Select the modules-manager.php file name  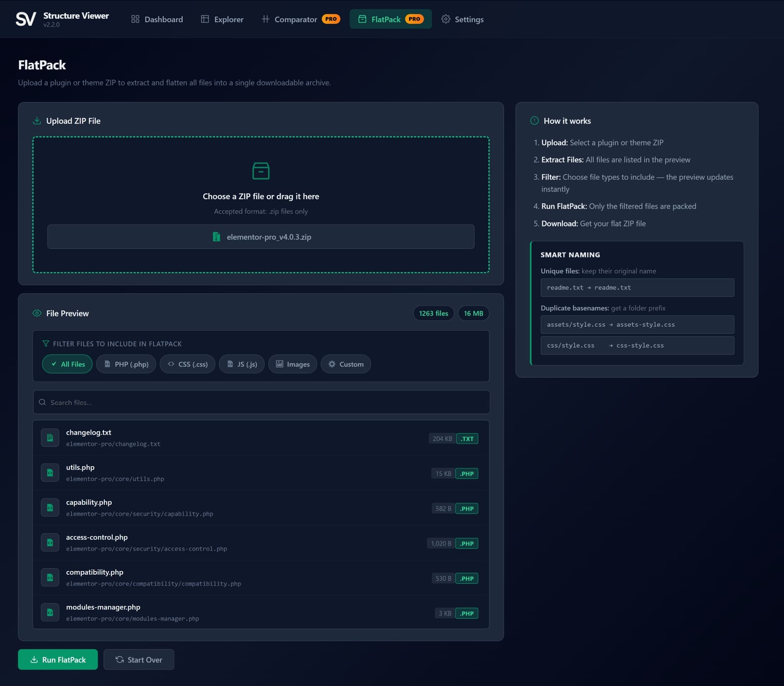pyautogui.click(x=103, y=607)
